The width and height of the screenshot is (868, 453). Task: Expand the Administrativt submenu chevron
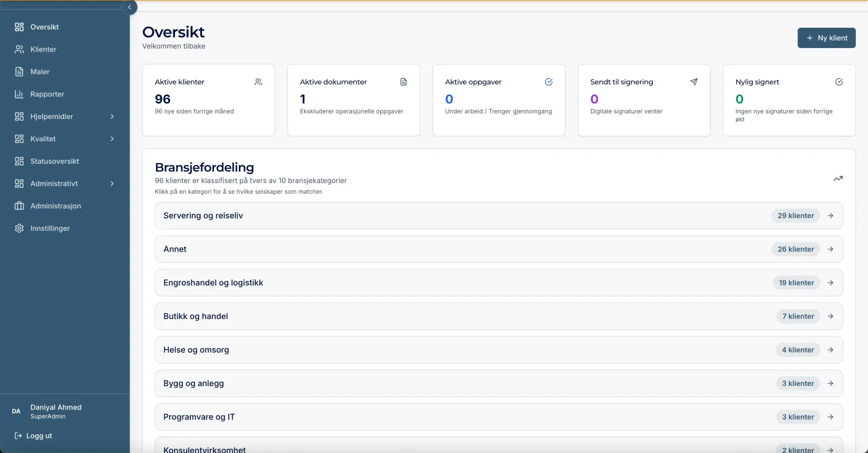(x=112, y=184)
